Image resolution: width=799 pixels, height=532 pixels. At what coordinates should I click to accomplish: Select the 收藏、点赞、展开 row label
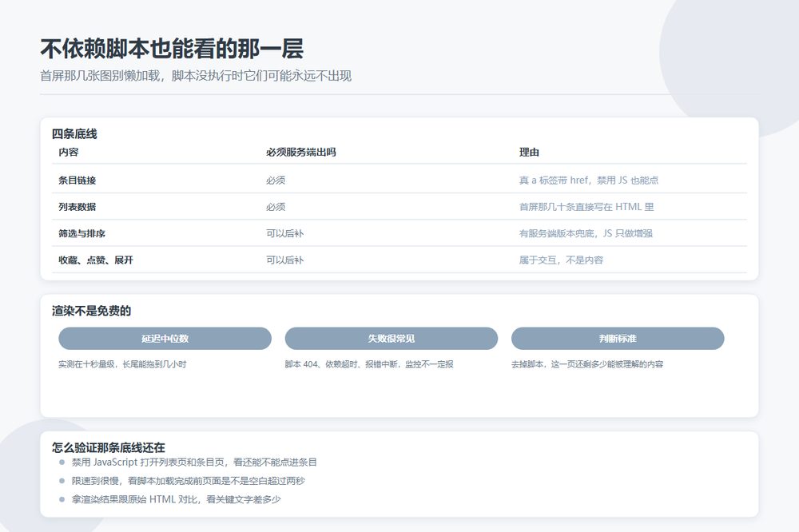pyautogui.click(x=96, y=260)
